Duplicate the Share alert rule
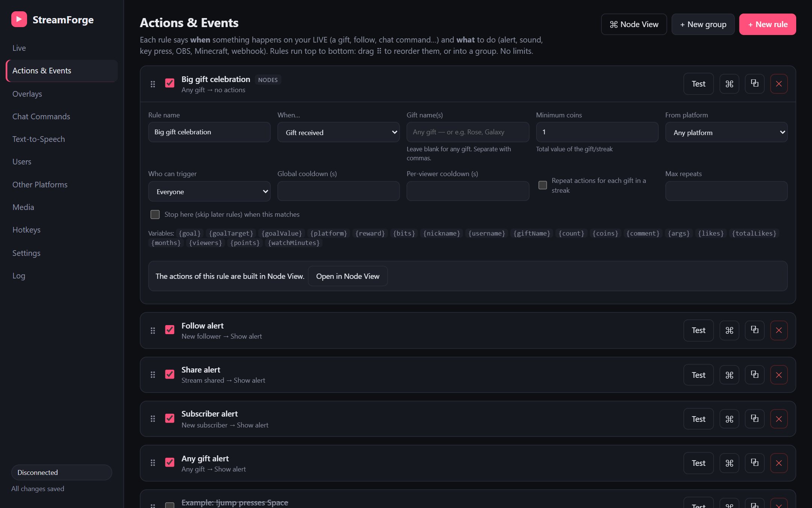 (754, 375)
